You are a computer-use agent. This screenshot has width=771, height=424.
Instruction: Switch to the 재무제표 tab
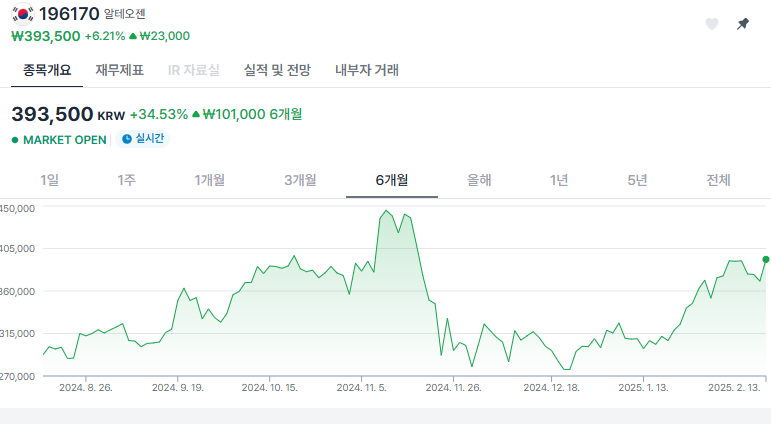coord(119,70)
